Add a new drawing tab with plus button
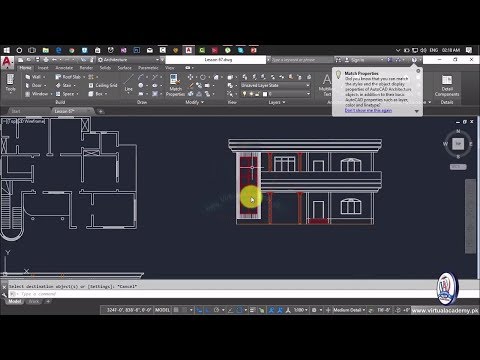The width and height of the screenshot is (480, 360). coord(100,111)
